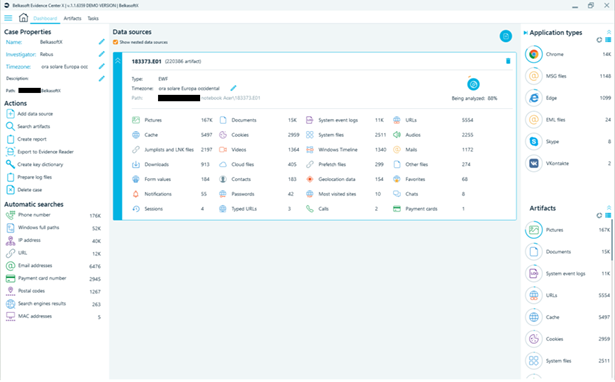Open the hamburger menu icon
Image resolution: width=615 pixels, height=382 pixels.
pyautogui.click(x=8, y=18)
